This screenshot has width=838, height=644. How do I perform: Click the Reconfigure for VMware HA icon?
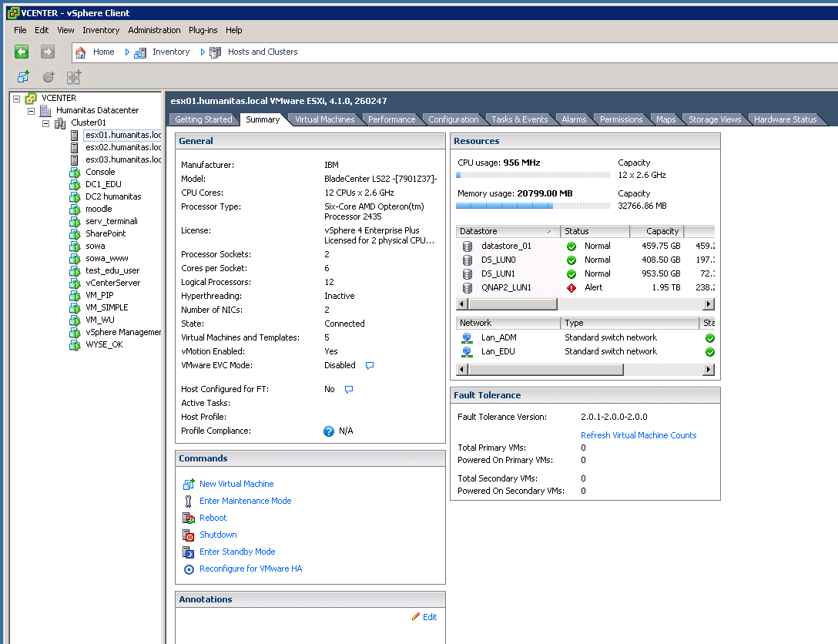(x=189, y=569)
